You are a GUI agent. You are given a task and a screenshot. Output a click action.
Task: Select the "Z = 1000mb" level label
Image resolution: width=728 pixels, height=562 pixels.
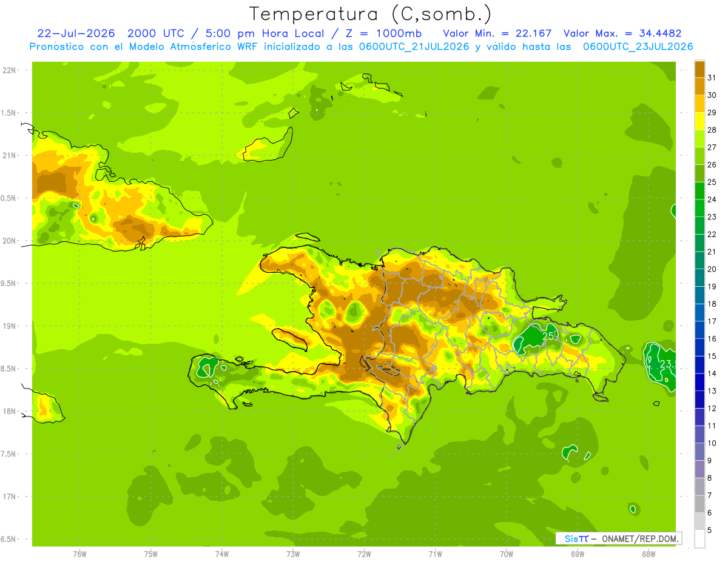pos(383,33)
